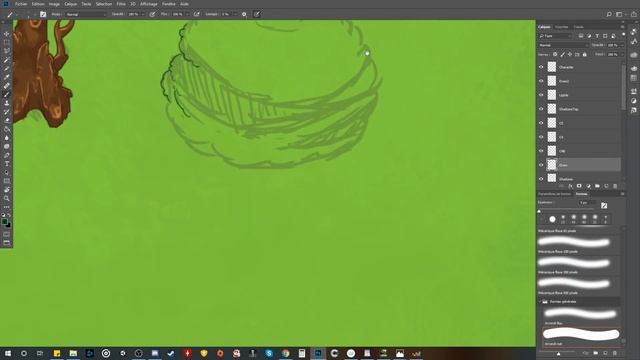Switch to the Calques tab

click(544, 27)
